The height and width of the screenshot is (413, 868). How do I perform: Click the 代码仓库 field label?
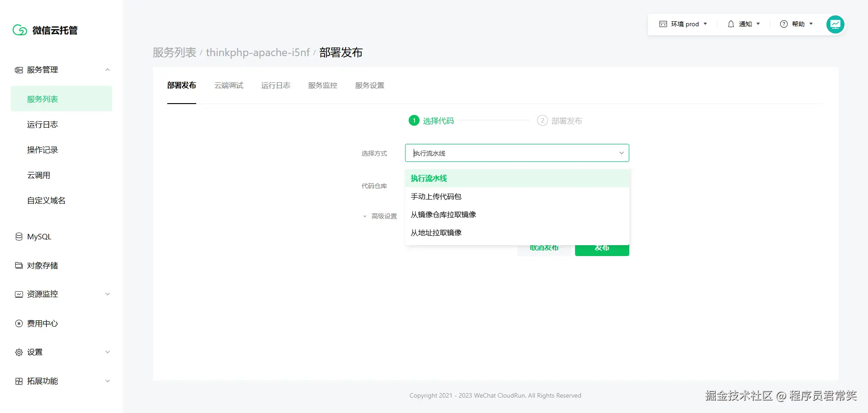coord(374,186)
